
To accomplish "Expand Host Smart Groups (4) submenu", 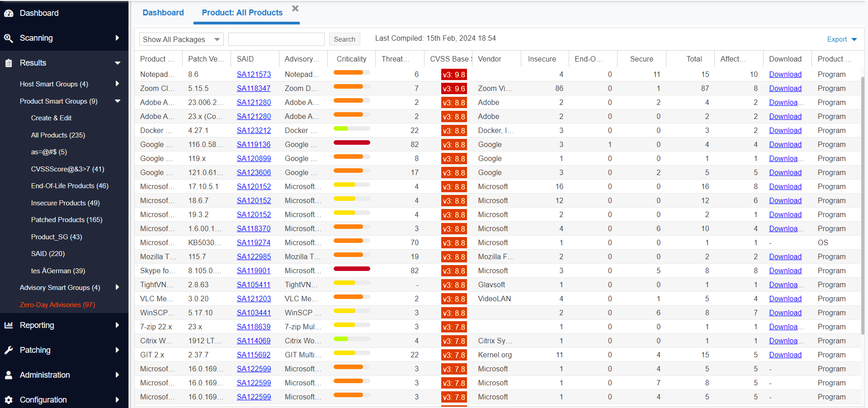I will tap(118, 84).
